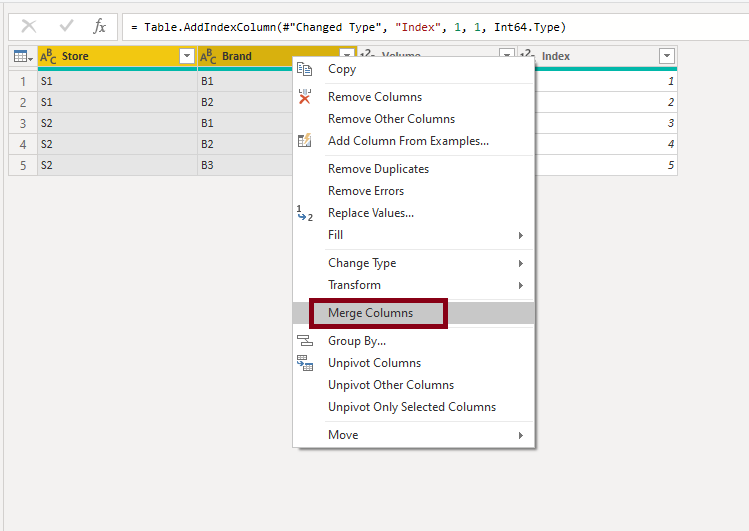Click the Group By icon

305,340
